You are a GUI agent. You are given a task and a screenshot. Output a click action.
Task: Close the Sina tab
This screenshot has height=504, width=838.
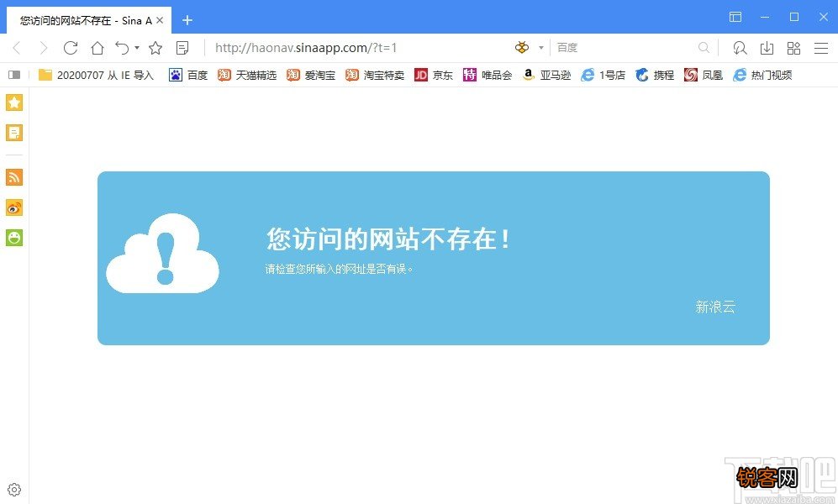tap(160, 21)
